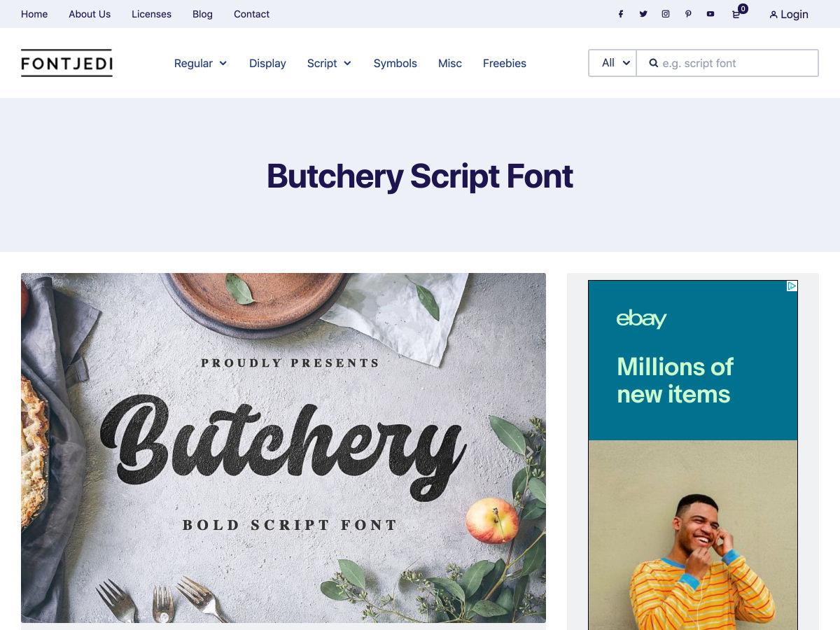Click the Login link
This screenshot has width=840, height=630.
pyautogui.click(x=789, y=14)
